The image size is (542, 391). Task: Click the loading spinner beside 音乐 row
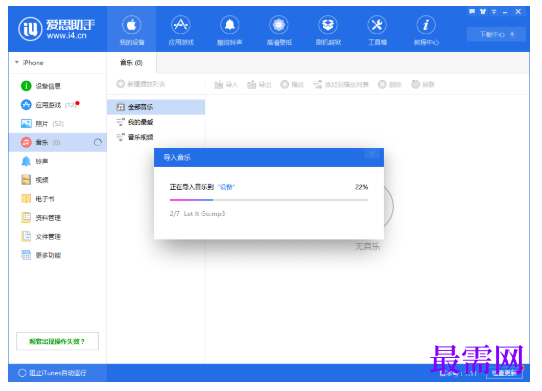tap(98, 142)
